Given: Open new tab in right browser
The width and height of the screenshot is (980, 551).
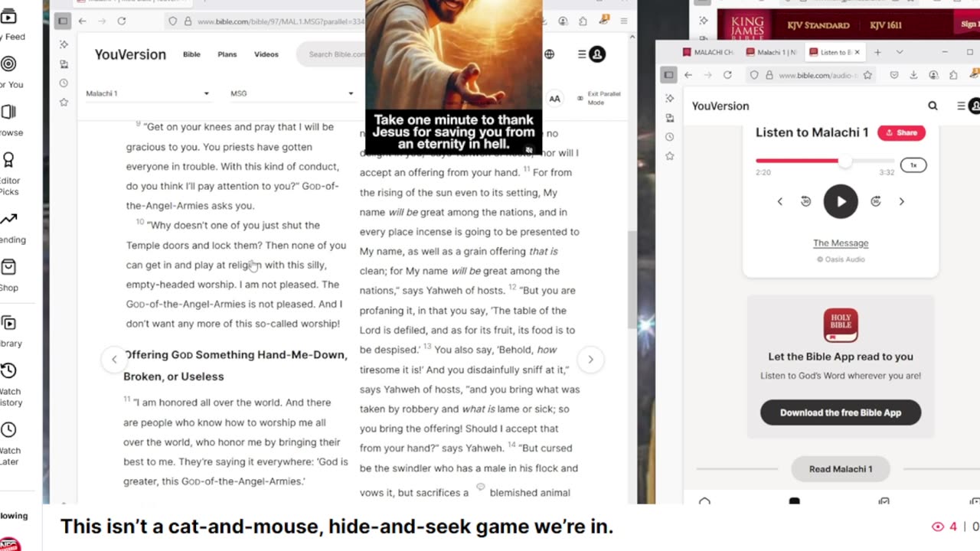Looking at the screenshot, I should coord(877,52).
